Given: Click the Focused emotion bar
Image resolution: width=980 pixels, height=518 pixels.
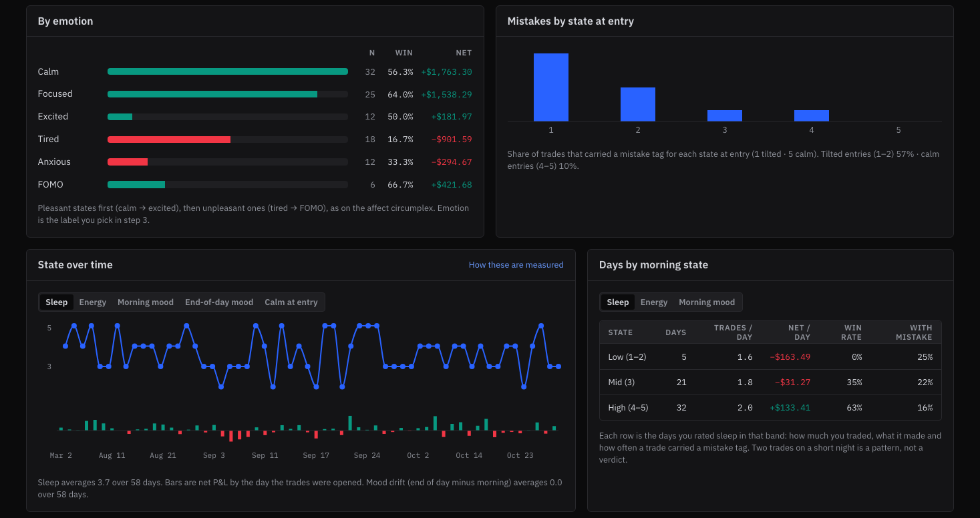Looking at the screenshot, I should [212, 94].
